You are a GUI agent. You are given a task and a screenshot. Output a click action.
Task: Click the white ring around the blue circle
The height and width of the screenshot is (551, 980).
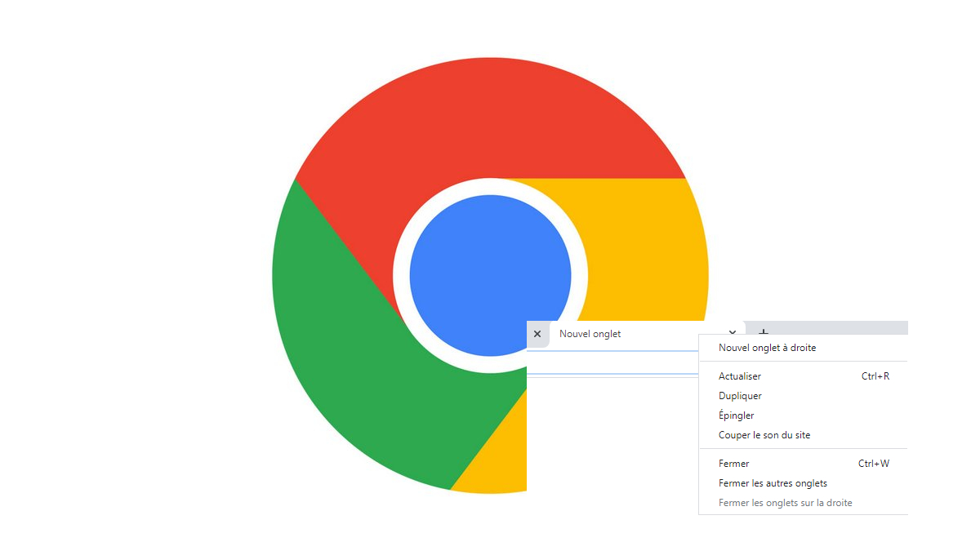pyautogui.click(x=402, y=276)
